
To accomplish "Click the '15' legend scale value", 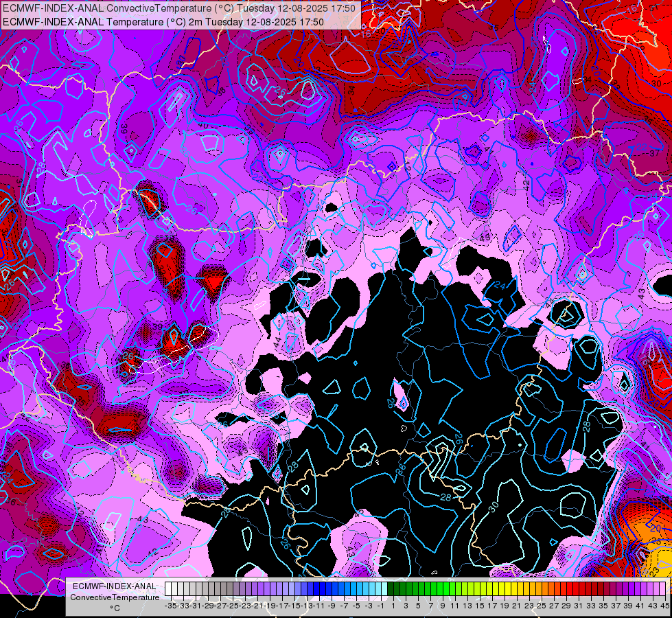I will click(480, 606).
